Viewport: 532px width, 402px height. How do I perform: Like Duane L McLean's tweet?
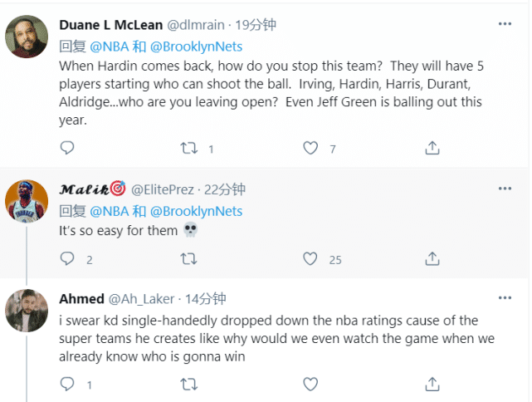(x=310, y=148)
